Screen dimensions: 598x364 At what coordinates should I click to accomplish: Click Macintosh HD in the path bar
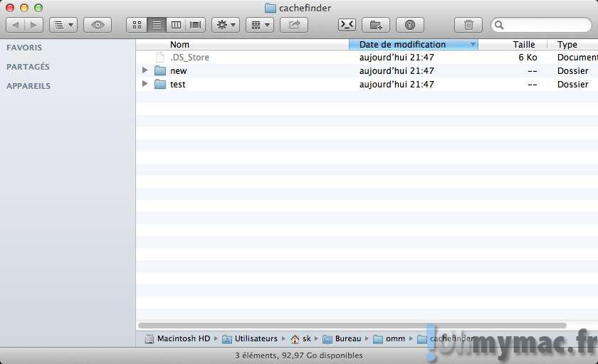(x=178, y=338)
